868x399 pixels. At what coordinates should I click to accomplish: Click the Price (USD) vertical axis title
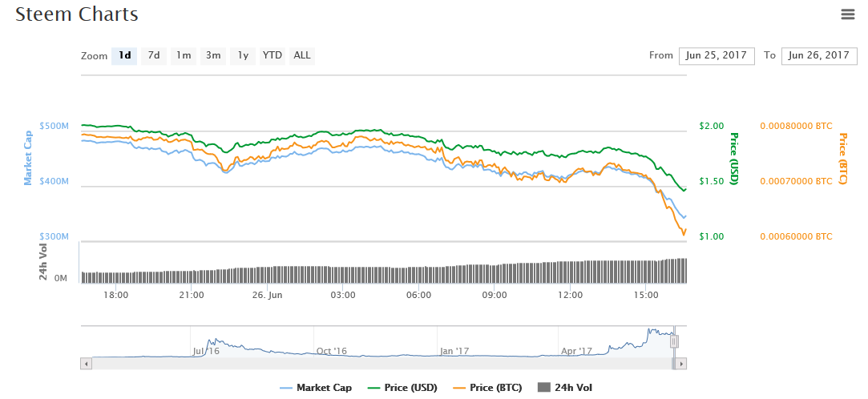click(x=735, y=159)
